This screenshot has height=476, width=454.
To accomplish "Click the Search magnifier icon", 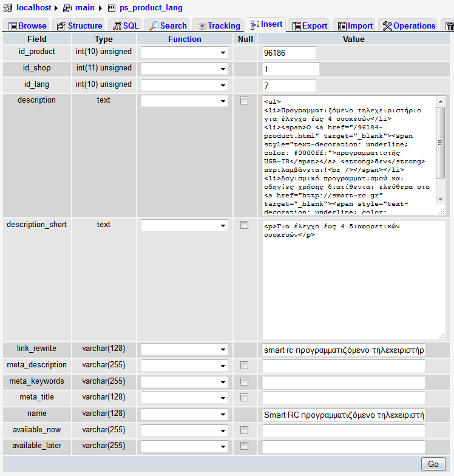I will [154, 25].
